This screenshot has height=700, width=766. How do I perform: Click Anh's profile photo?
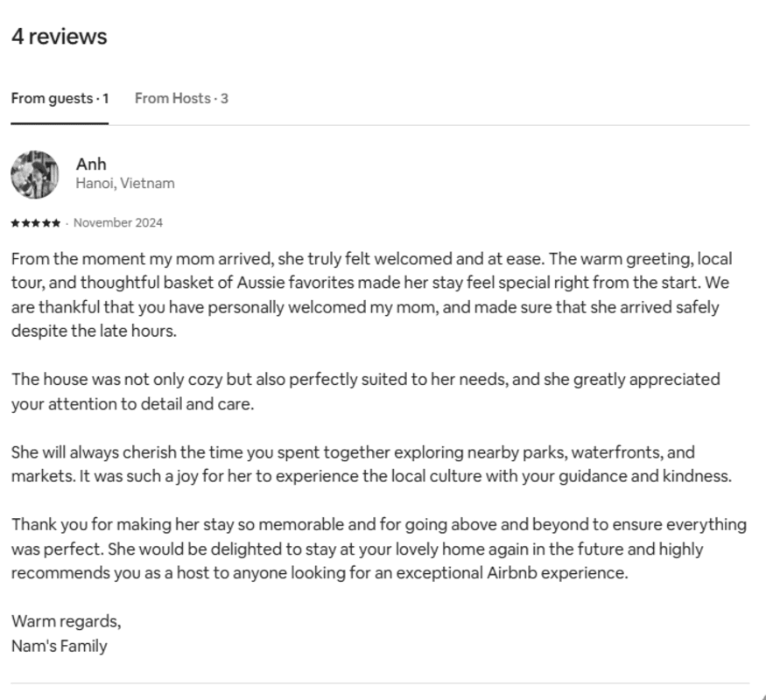[x=34, y=174]
